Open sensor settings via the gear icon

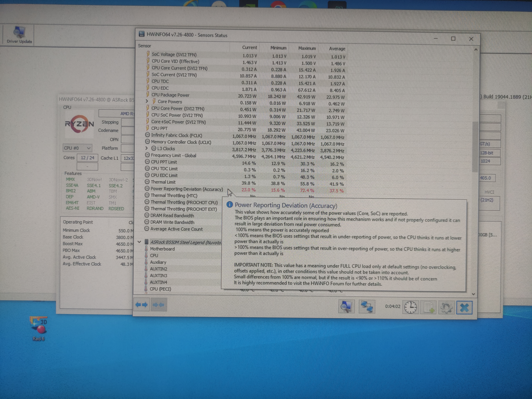(x=446, y=308)
